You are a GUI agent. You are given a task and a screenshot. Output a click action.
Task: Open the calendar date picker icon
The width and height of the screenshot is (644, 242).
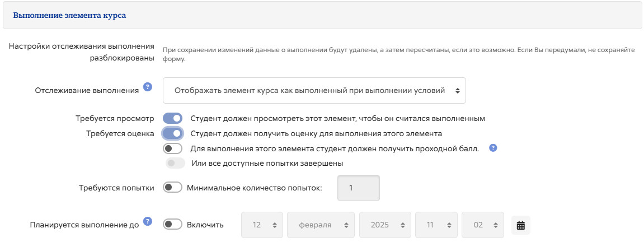click(x=521, y=225)
